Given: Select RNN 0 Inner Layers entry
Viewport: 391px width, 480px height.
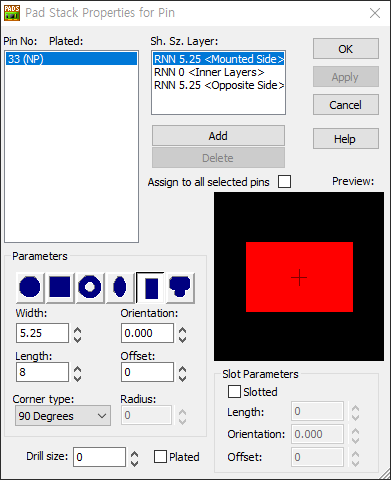Looking at the screenshot, I should pos(209,72).
